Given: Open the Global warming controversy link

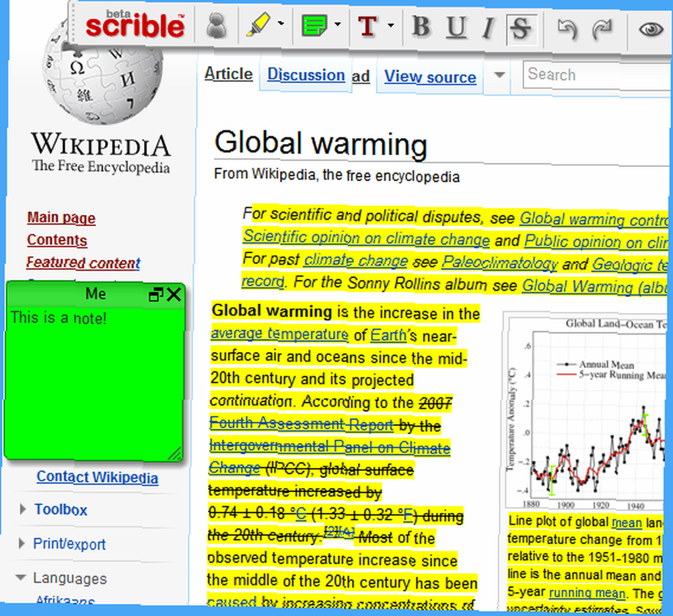Looking at the screenshot, I should point(594,219).
